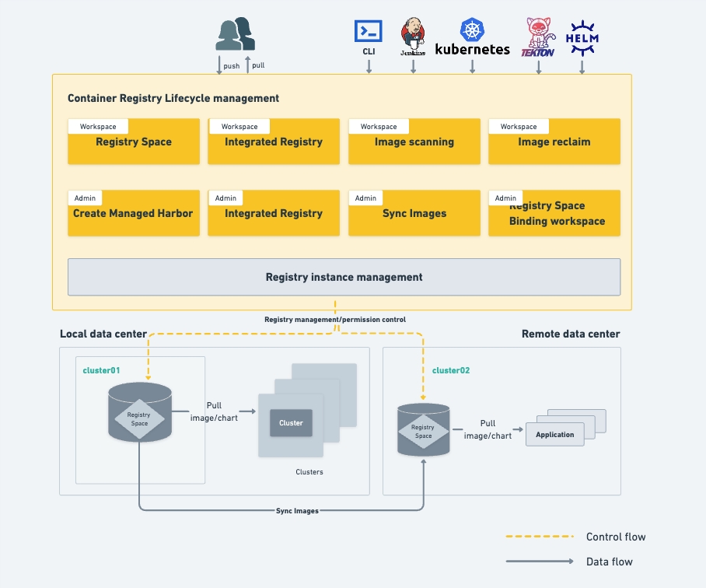
Task: Click the Application box in remote data center
Action: [x=555, y=435]
